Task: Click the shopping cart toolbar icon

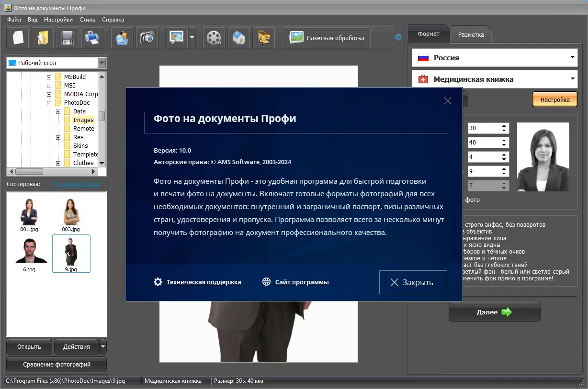Action: (264, 38)
